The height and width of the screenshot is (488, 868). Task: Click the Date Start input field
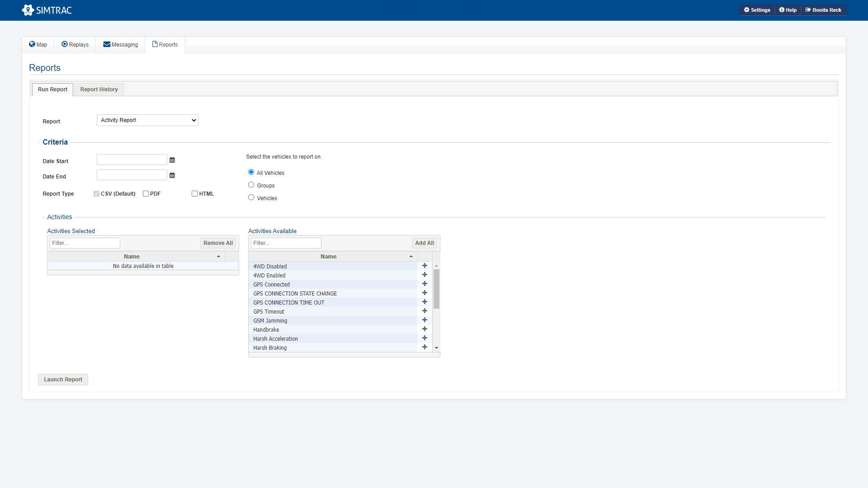(132, 160)
